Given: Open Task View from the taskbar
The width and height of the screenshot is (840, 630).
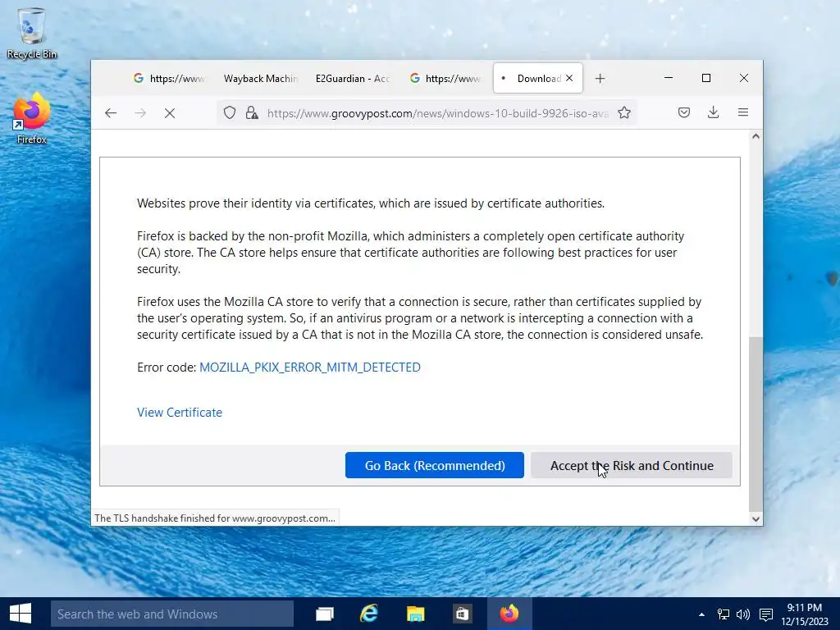Looking at the screenshot, I should click(x=325, y=614).
